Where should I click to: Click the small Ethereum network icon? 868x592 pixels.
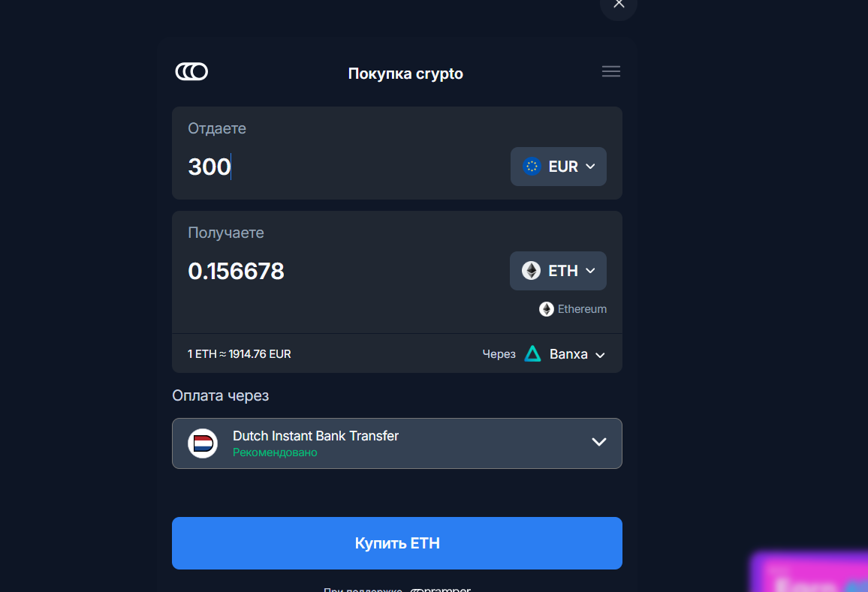pyautogui.click(x=547, y=309)
